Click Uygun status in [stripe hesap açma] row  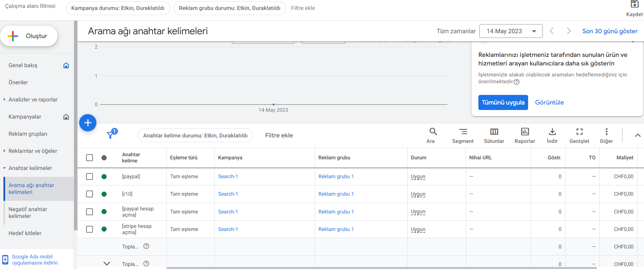click(x=418, y=229)
